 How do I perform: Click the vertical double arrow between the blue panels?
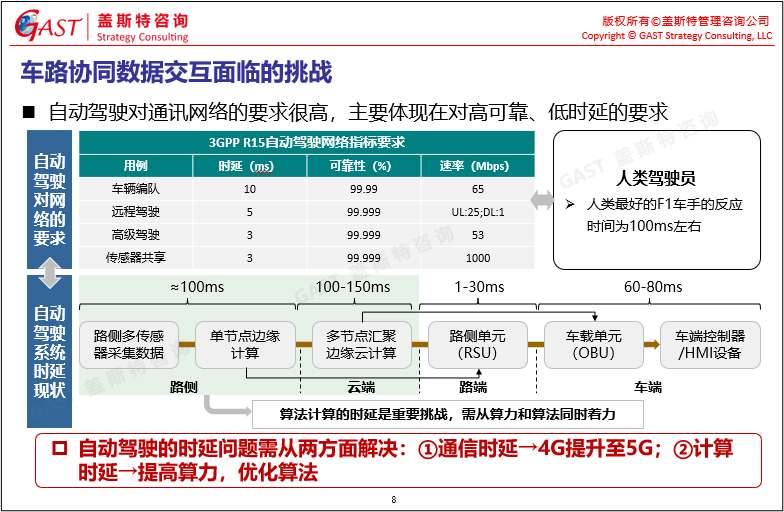pos(49,274)
